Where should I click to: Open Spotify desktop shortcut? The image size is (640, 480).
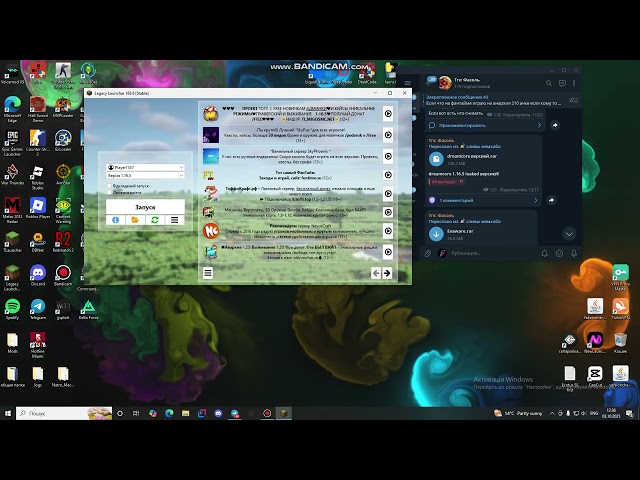click(x=12, y=309)
